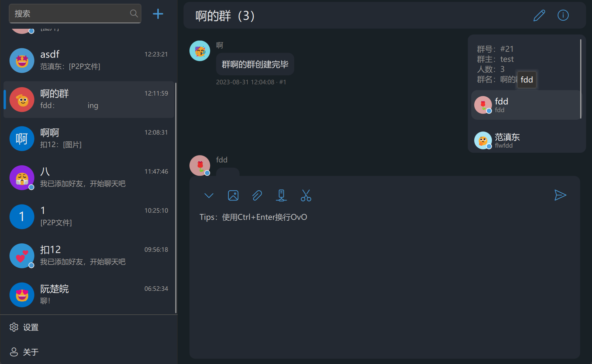The image size is (592, 364).
Task: Click the voice input microphone icon
Action: pyautogui.click(x=281, y=195)
